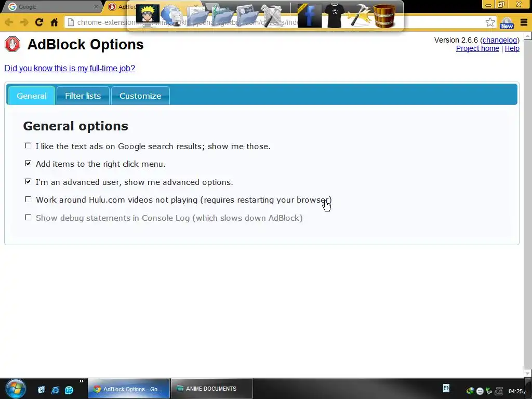This screenshot has height=399, width=532.
Task: Click the browser forward arrow
Action: (24, 22)
